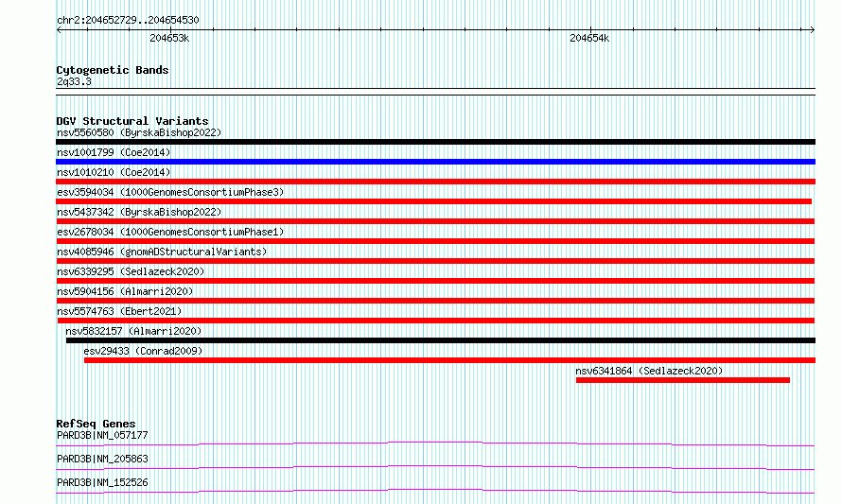Open variant nsv6339295 (Sedlazeck2020) label
This screenshot has height=504, width=842.
click(131, 271)
